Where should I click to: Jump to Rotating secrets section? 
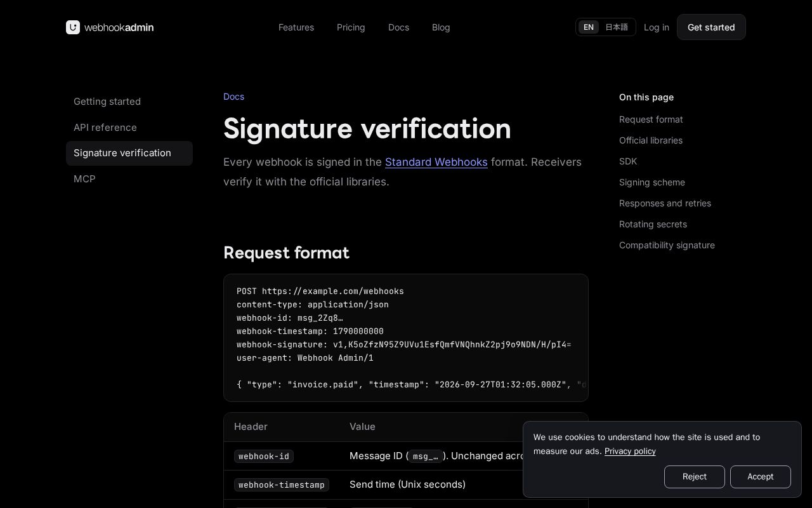[653, 224]
